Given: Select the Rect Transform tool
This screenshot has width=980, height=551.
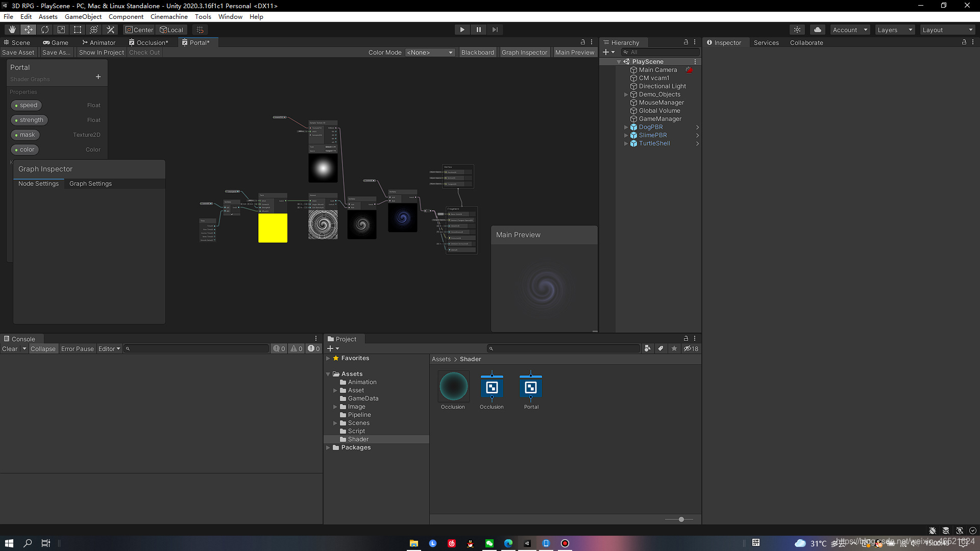Looking at the screenshot, I should click(x=78, y=30).
